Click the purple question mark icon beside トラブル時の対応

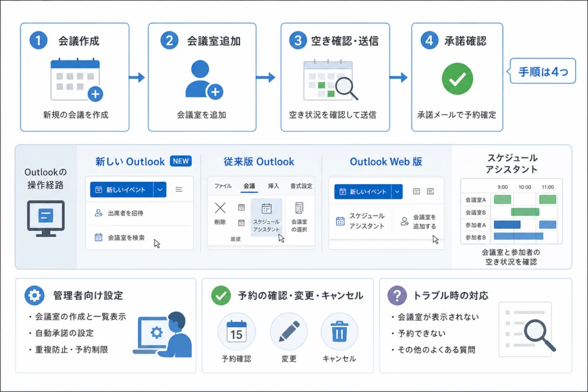397,296
